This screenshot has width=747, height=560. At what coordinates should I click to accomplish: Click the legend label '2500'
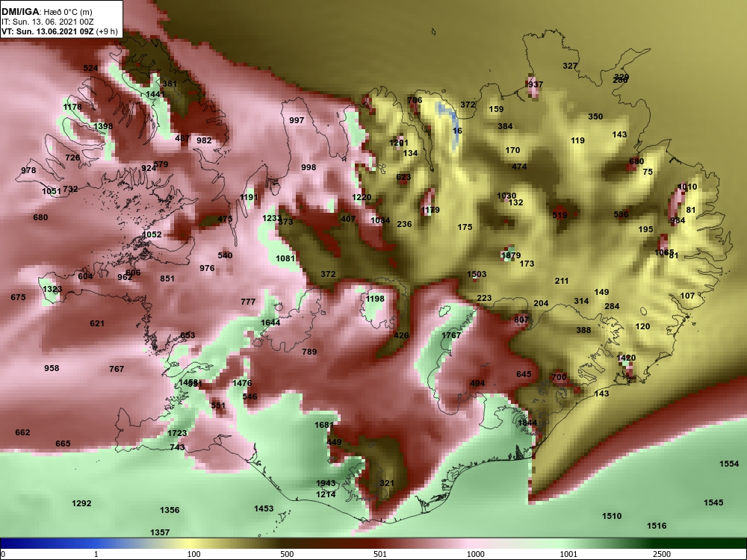tap(661, 554)
